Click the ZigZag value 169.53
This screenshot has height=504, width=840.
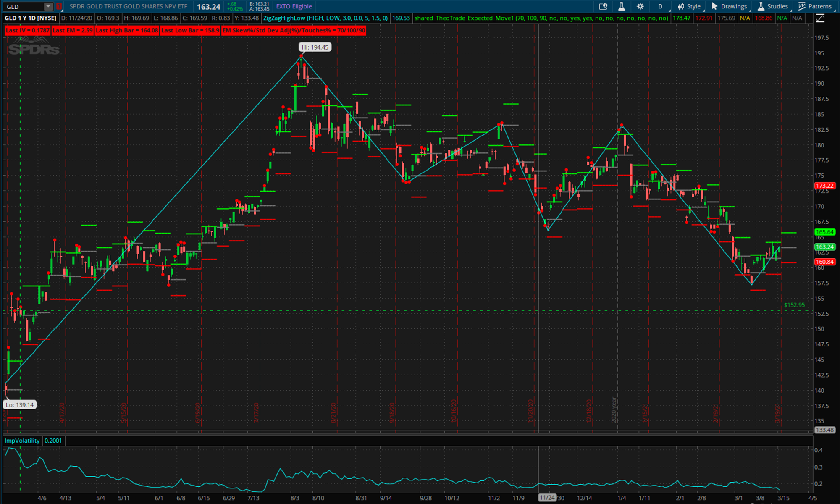click(401, 18)
